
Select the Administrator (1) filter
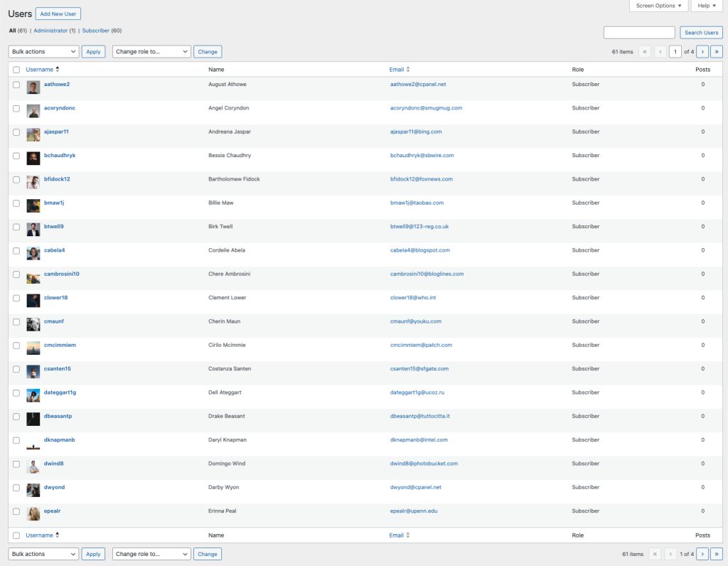(x=50, y=32)
